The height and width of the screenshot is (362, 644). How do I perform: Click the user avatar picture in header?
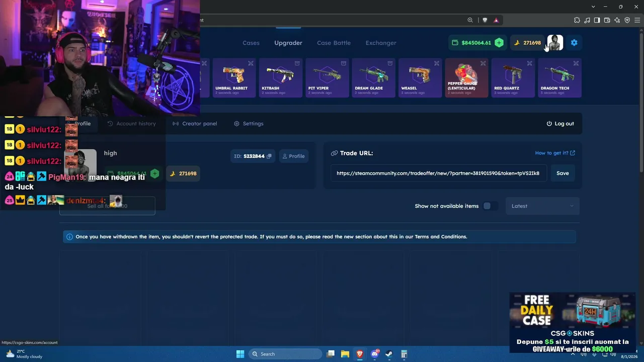(555, 43)
